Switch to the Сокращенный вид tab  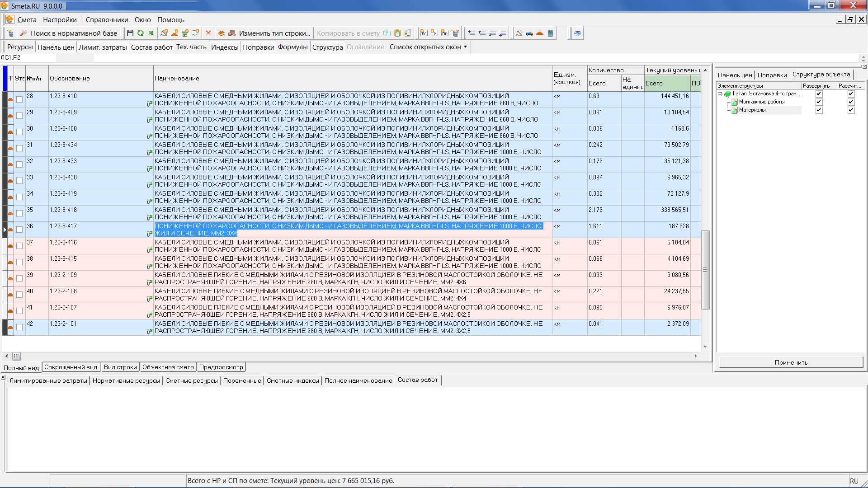(x=71, y=367)
